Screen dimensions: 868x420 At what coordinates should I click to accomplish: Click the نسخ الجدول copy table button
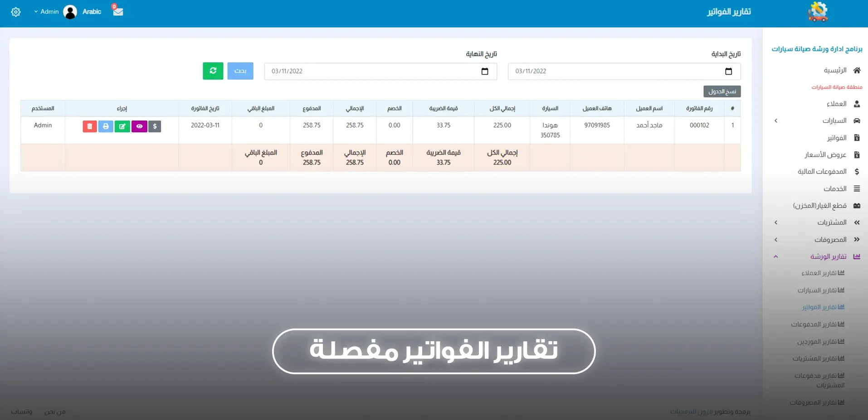(722, 92)
